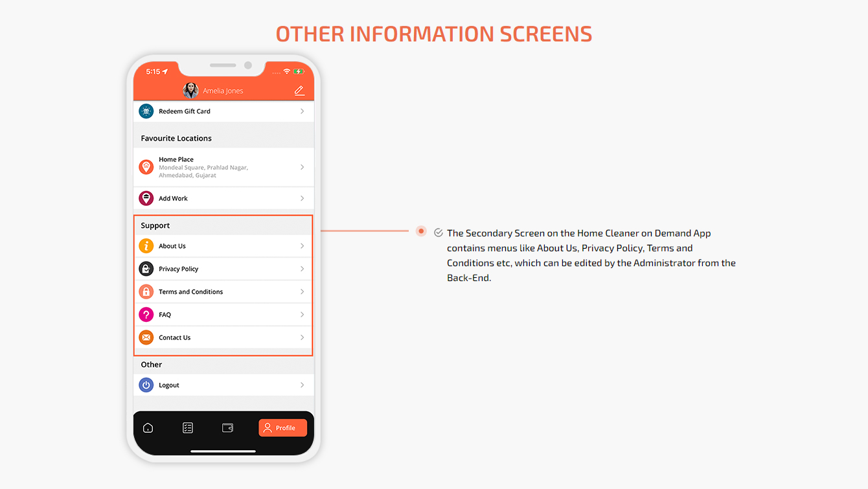
Task: Select the Redeem Gift Card label
Action: coord(185,111)
